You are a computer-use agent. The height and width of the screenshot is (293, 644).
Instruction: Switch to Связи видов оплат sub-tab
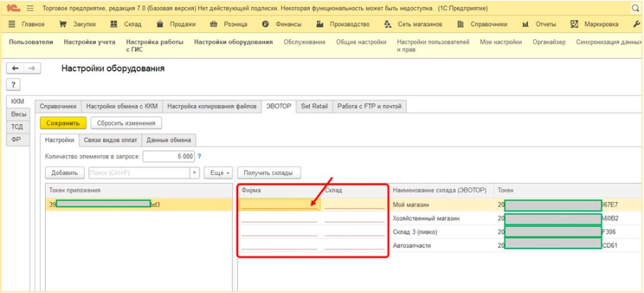coord(110,140)
